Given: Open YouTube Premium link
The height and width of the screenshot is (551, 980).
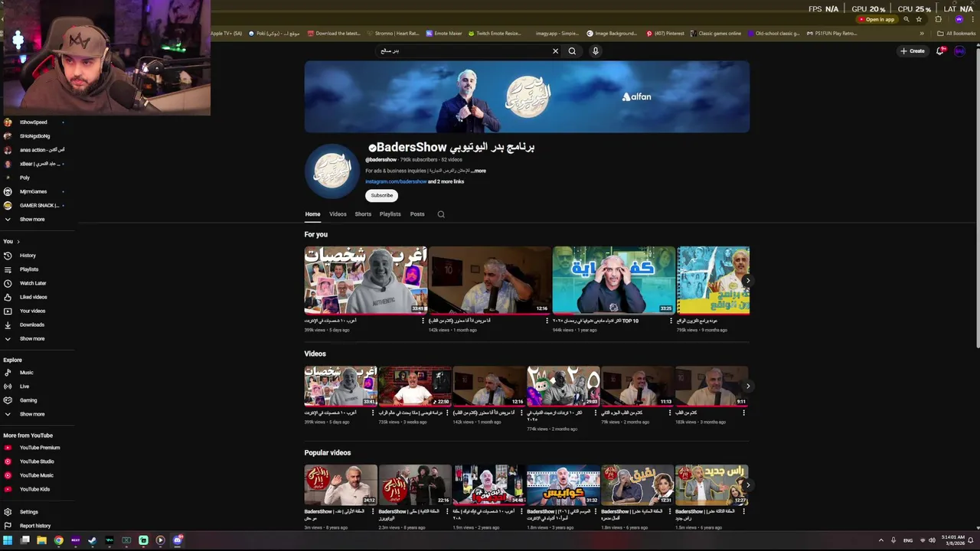Looking at the screenshot, I should [x=39, y=448].
